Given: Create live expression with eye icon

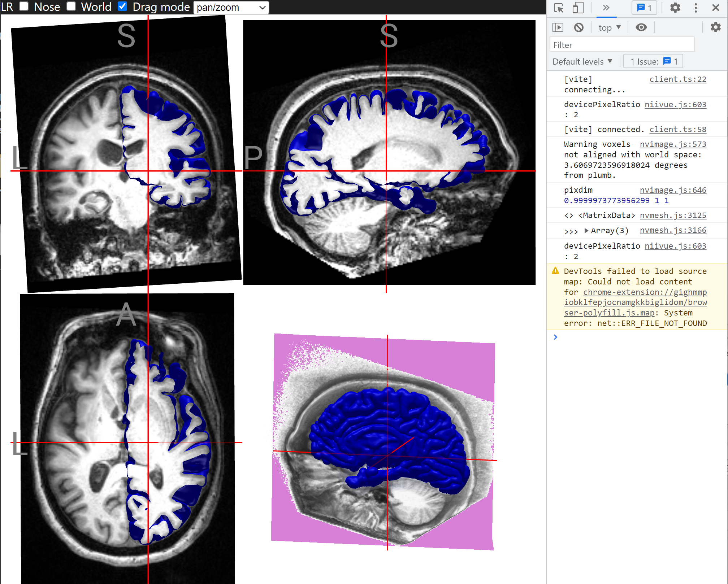Looking at the screenshot, I should click(641, 27).
